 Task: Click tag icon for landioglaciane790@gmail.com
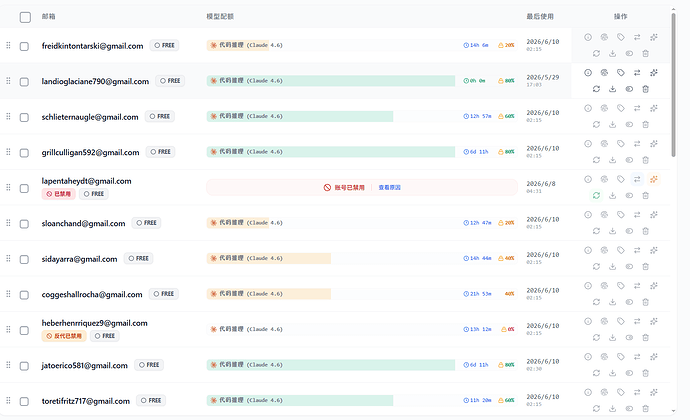(x=620, y=73)
